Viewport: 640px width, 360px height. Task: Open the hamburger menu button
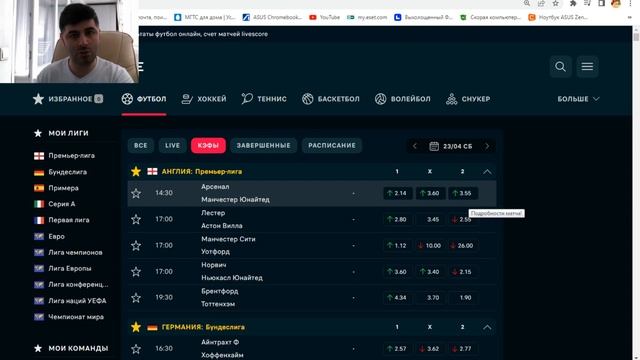click(x=587, y=66)
